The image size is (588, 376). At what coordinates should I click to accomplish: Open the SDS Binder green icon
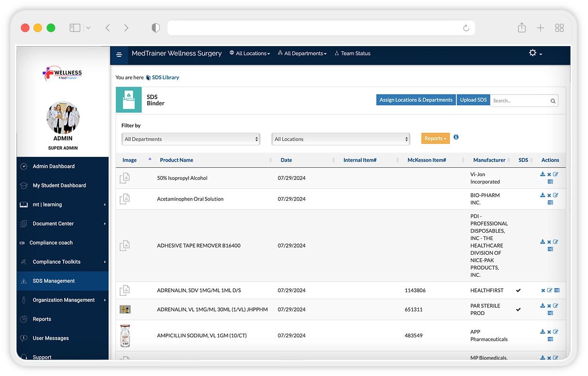(x=129, y=100)
